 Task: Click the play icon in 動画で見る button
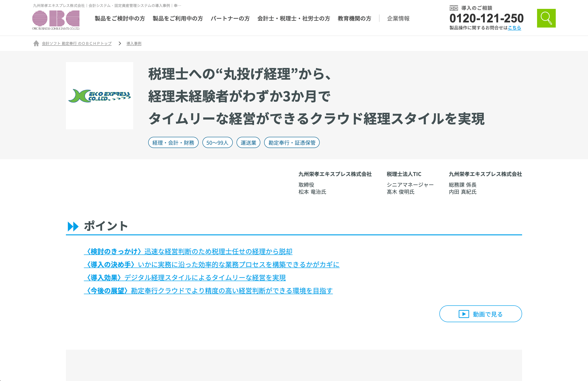(x=463, y=314)
